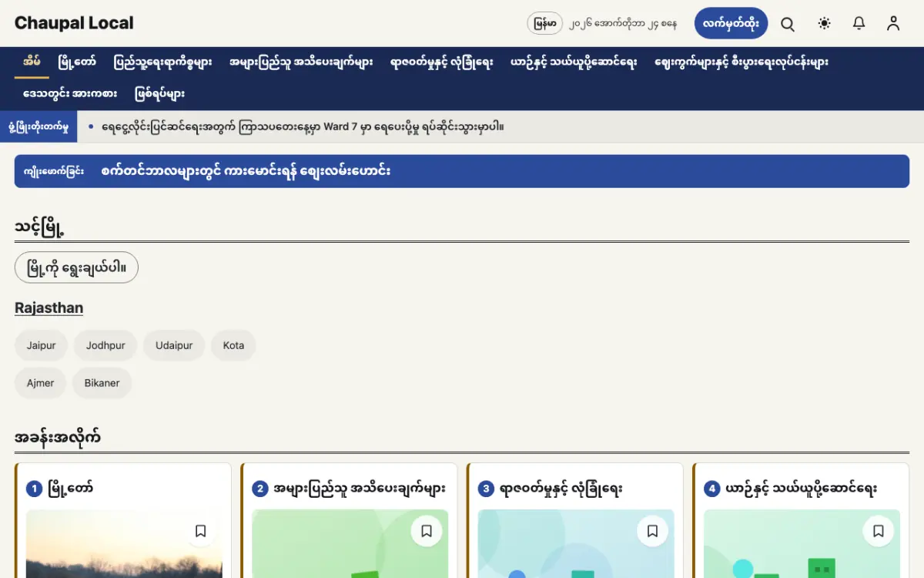The image size is (924, 578).
Task: Open the အများပြည်သူ အသိပေးချက်များ card green thumbnail
Action: coord(350,543)
